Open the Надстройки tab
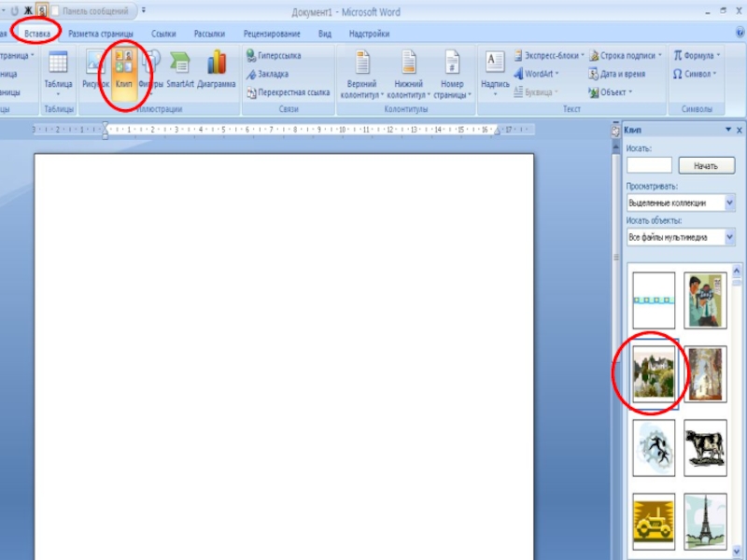Image resolution: width=747 pixels, height=560 pixels. coord(369,34)
